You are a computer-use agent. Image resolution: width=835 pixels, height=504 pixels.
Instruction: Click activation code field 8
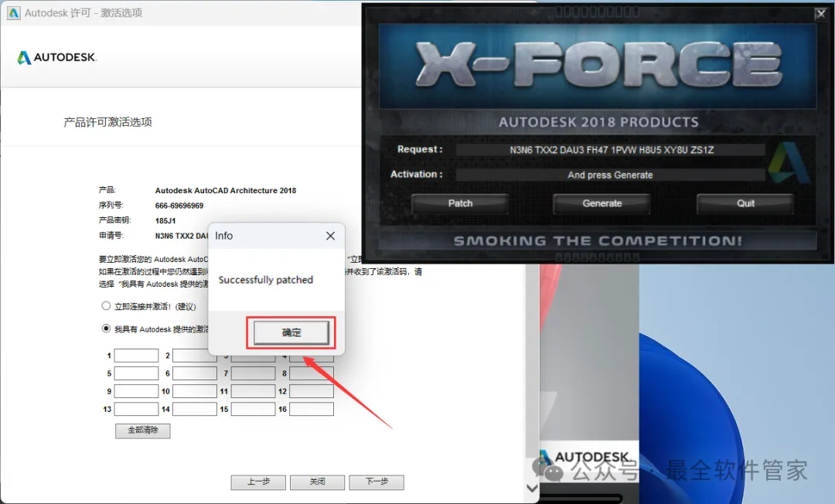[312, 373]
